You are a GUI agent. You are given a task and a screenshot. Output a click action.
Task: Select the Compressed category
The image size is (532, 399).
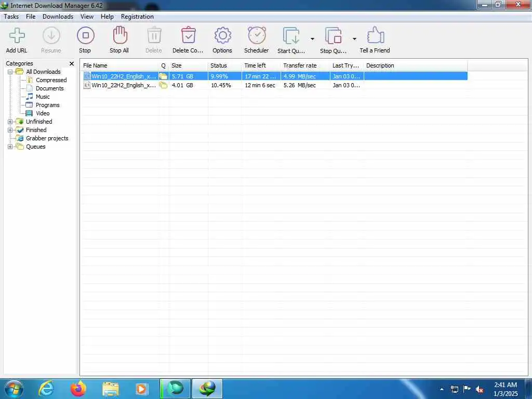tap(51, 80)
